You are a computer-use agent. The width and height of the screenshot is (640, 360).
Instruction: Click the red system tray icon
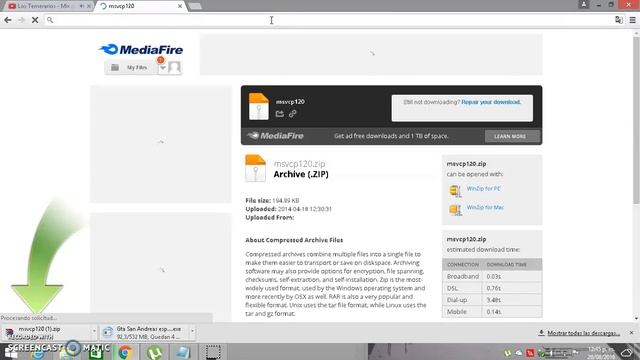click(530, 353)
